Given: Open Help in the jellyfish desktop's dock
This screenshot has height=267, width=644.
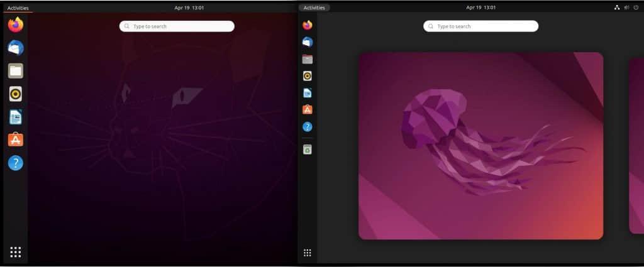Looking at the screenshot, I should 308,126.
